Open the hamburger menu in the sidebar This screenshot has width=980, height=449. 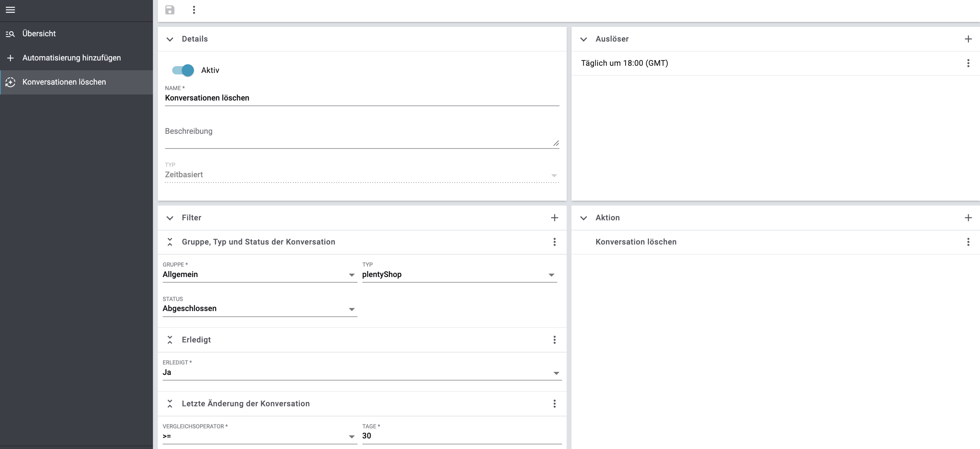coord(10,10)
